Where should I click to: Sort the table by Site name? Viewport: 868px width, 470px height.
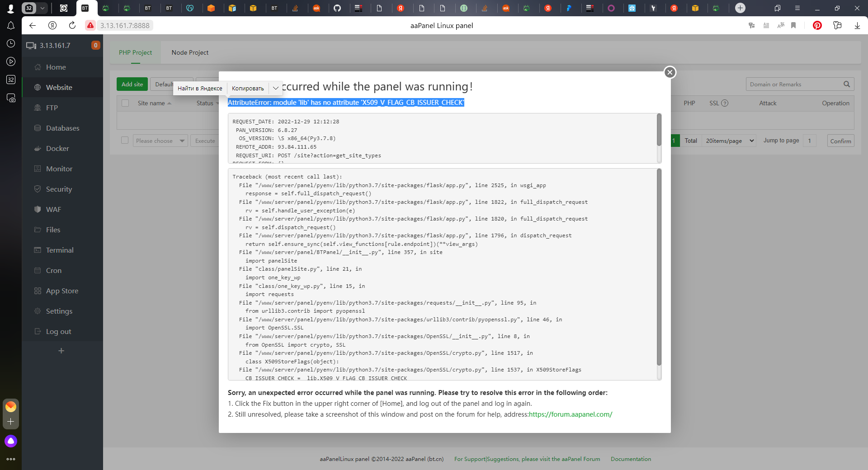[154, 103]
